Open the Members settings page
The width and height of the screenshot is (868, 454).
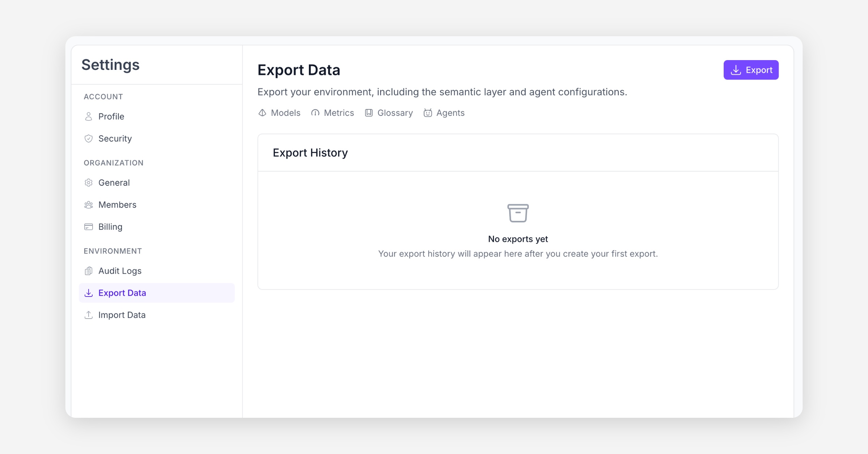[x=117, y=205]
